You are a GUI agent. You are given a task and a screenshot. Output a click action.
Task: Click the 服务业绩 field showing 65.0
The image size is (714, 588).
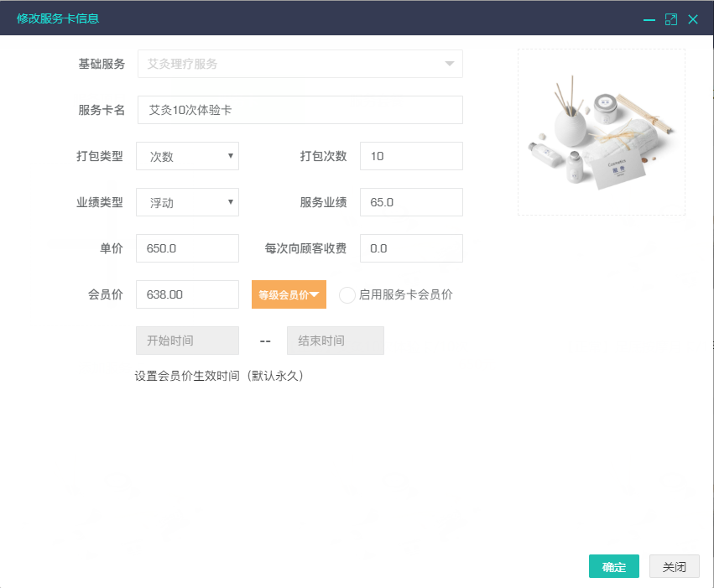coord(411,202)
